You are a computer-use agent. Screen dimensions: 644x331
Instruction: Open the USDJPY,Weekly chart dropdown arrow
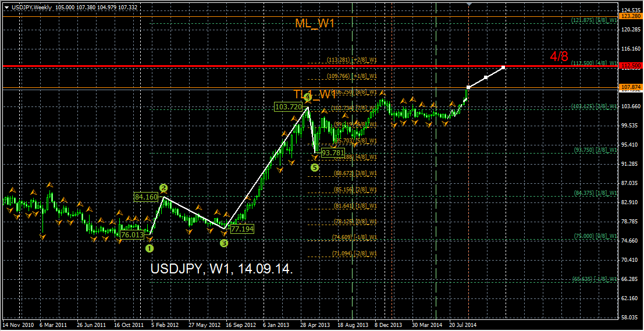tap(6, 7)
